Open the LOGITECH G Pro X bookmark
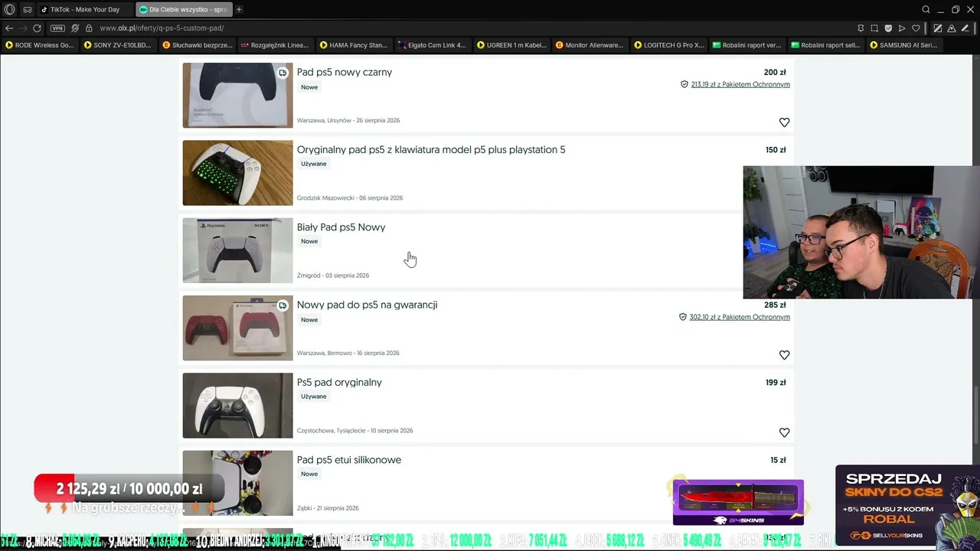The image size is (980, 551). point(668,45)
